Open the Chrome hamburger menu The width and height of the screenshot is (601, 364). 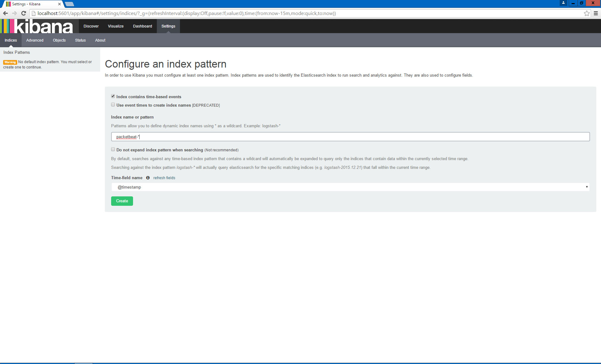tap(596, 13)
